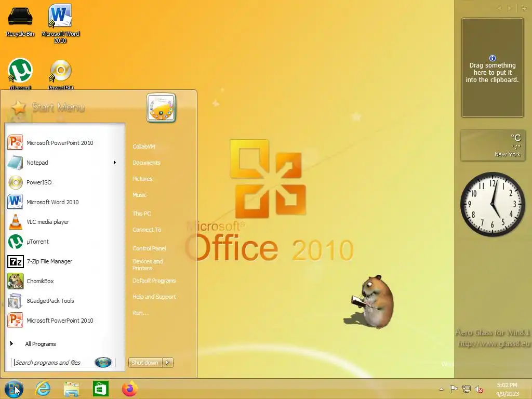
Task: Launch the top Microsoft PowerPoint 2010 entry
Action: (64, 143)
